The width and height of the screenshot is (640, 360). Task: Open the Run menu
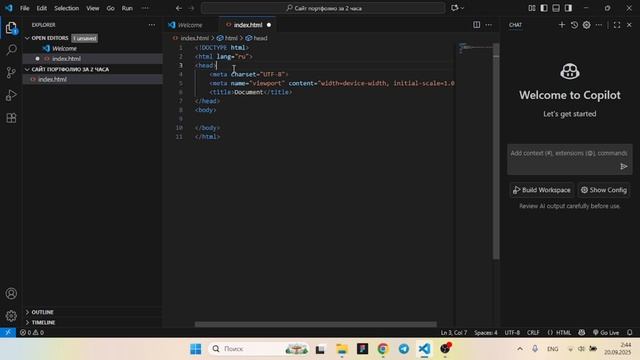pos(127,8)
